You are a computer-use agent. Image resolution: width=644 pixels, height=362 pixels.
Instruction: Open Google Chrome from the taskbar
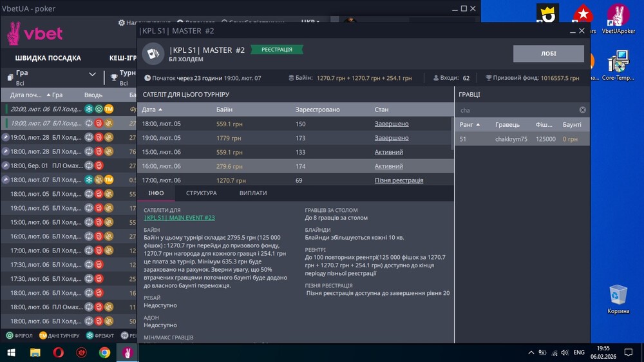104,352
